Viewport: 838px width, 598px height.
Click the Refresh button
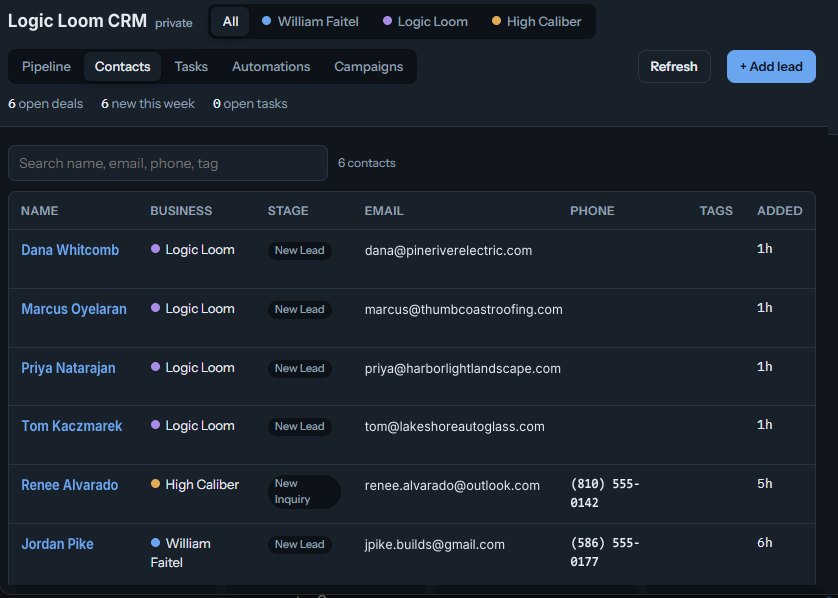coord(674,66)
